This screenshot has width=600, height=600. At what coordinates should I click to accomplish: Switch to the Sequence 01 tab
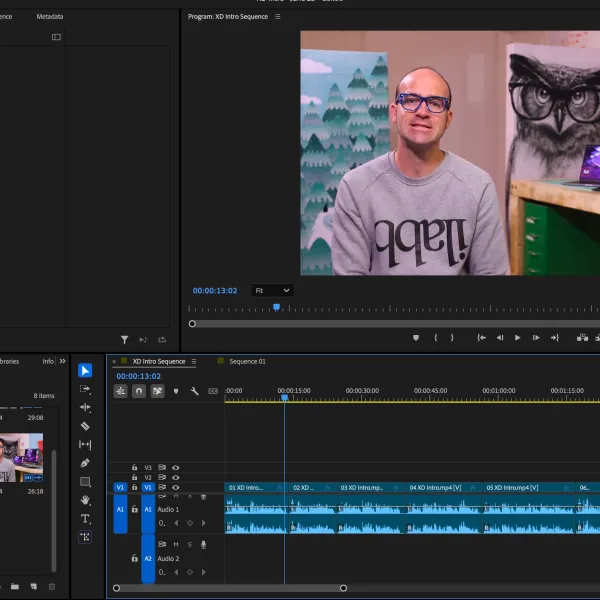pyautogui.click(x=247, y=362)
